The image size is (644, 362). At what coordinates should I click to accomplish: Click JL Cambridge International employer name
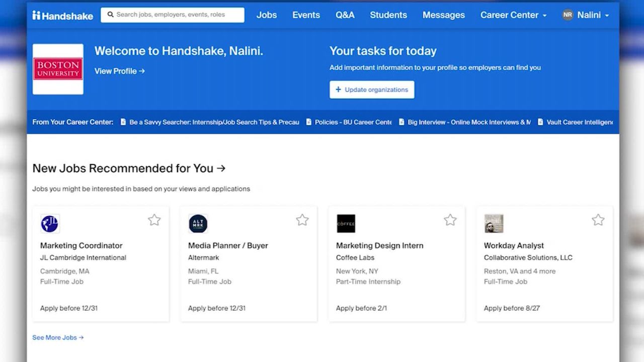coord(83,257)
